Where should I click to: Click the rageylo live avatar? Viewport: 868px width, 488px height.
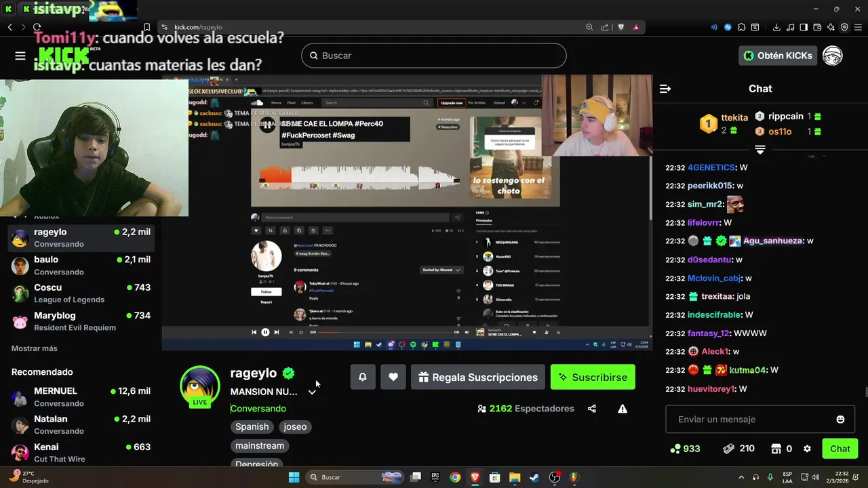[200, 386]
